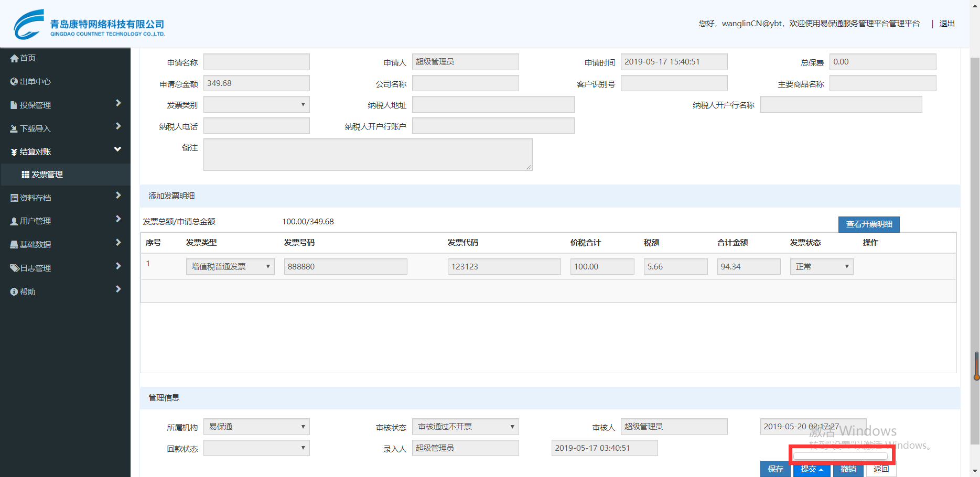This screenshot has width=980, height=477.
Task: Click the company logo in the header
Action: point(29,25)
